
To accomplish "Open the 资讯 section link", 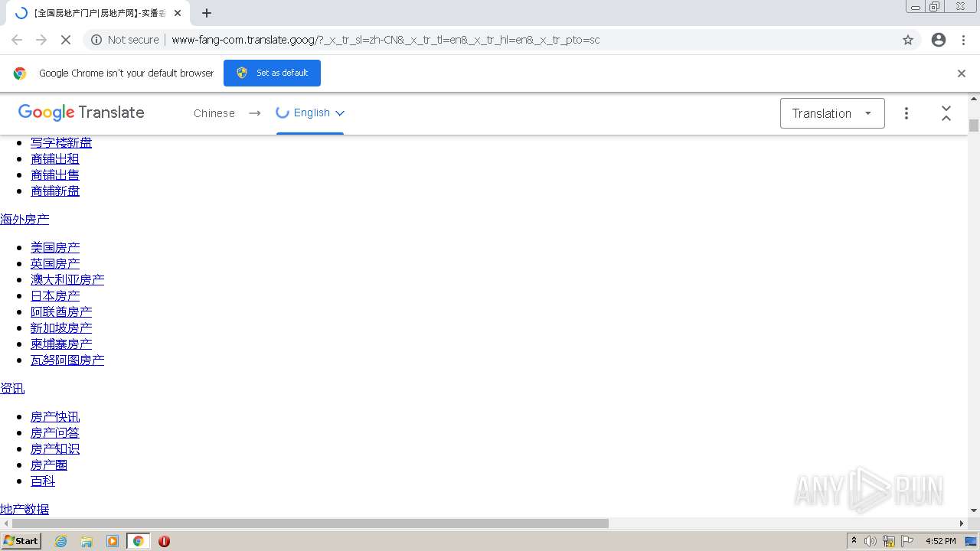I will [12, 388].
